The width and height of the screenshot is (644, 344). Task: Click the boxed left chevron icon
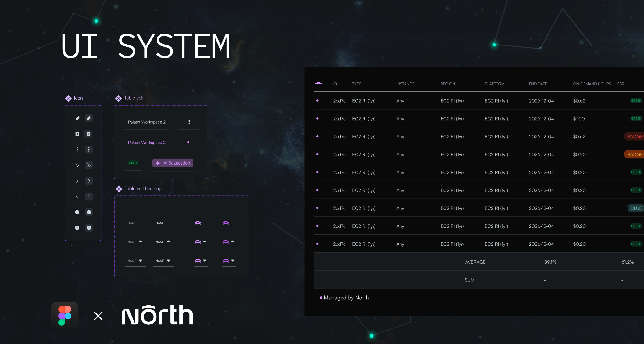point(89,197)
